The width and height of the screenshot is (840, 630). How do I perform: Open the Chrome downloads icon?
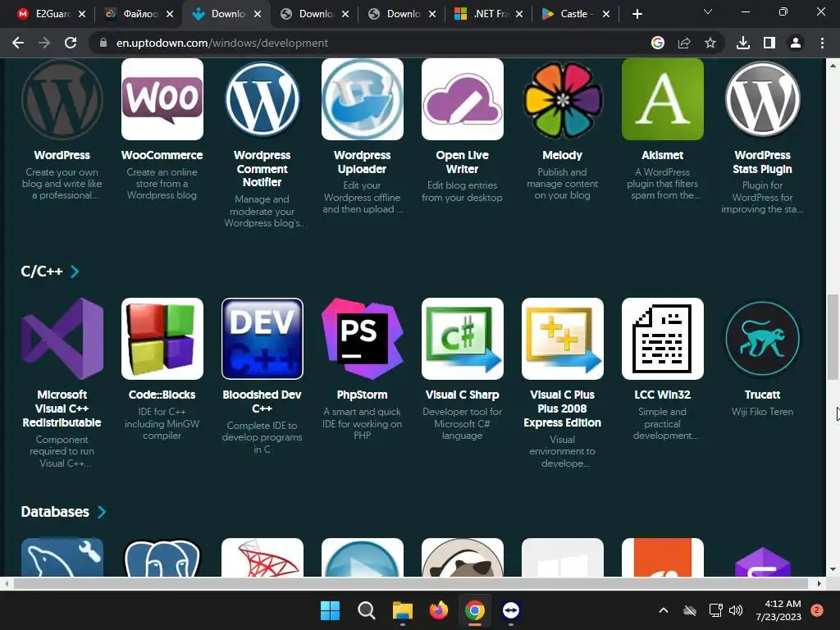(x=743, y=43)
